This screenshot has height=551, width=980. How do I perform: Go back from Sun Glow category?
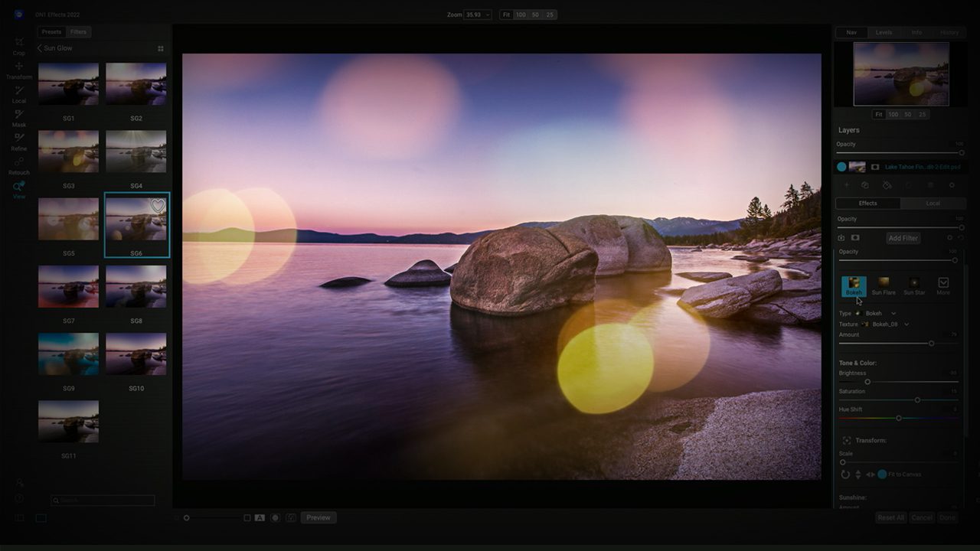tap(40, 48)
